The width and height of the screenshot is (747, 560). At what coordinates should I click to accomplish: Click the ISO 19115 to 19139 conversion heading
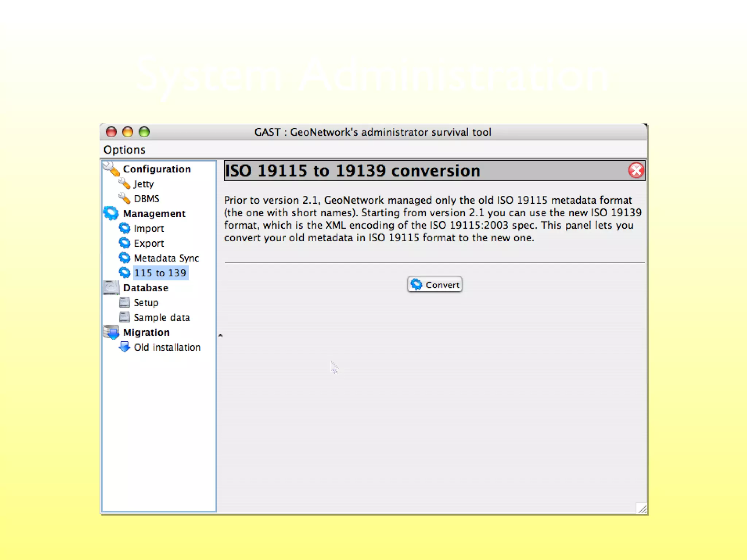[352, 171]
